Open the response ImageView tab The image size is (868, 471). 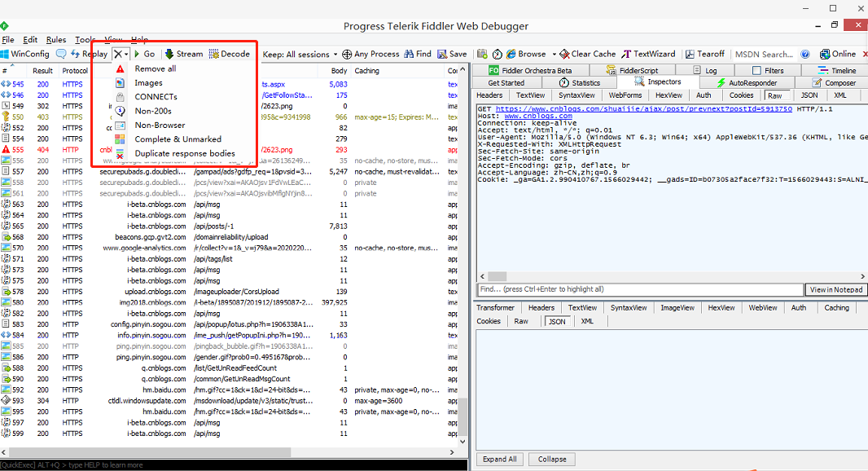677,307
